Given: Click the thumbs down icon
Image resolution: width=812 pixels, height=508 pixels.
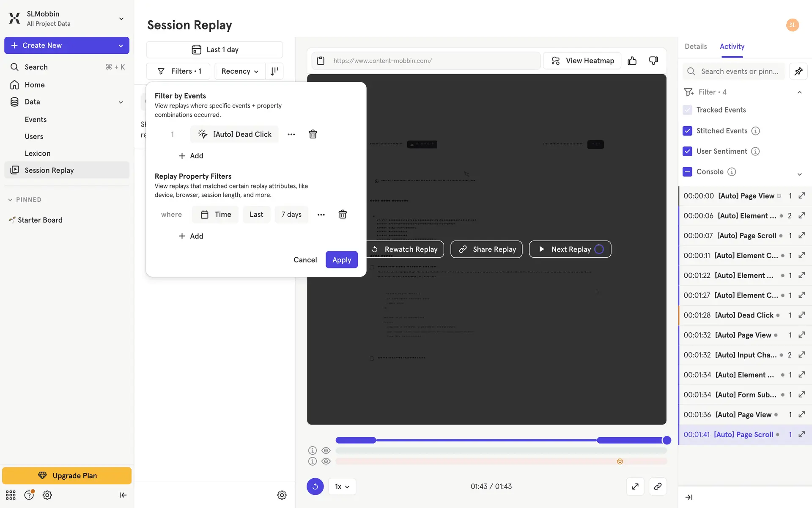Looking at the screenshot, I should (653, 61).
